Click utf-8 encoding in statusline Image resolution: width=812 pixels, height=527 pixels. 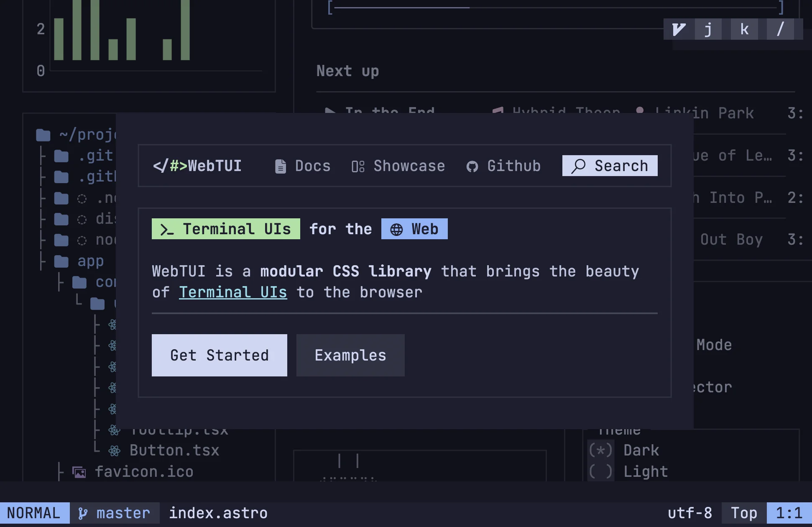tap(690, 513)
